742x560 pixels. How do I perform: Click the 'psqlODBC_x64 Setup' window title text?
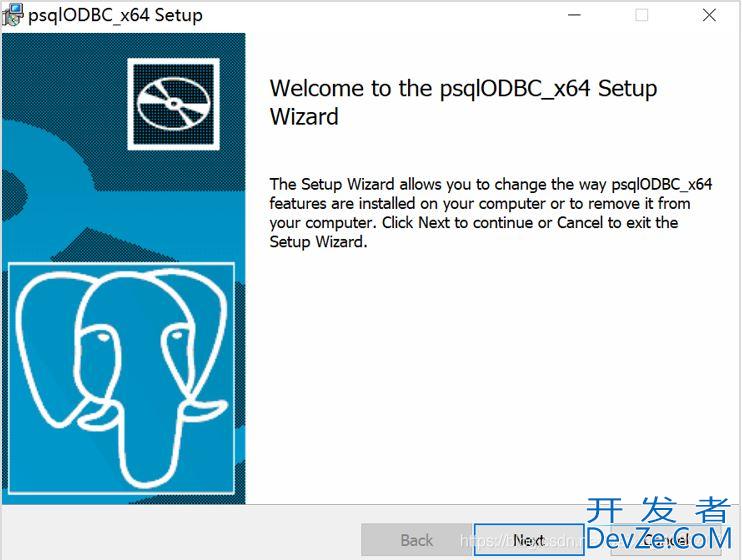(115, 16)
